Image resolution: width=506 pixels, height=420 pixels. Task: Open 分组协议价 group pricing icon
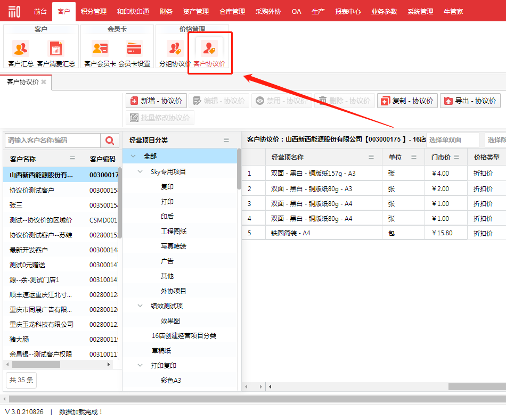click(x=175, y=49)
